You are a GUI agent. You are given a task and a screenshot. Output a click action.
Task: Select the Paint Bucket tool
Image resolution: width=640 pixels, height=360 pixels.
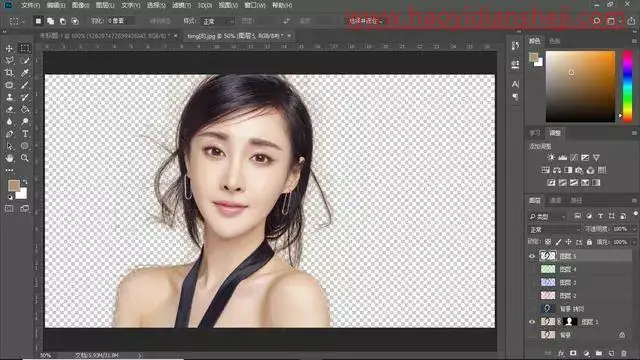click(25, 109)
